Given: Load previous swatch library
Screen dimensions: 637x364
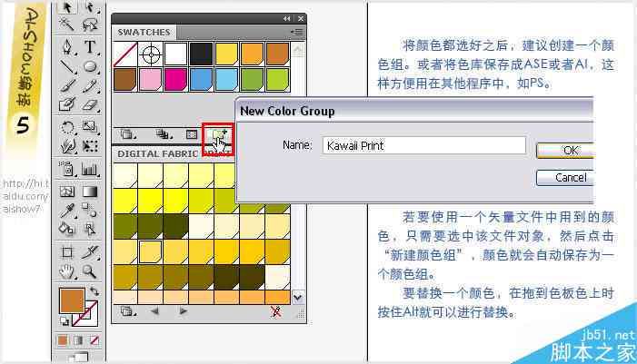Looking at the screenshot, I should pos(154,311).
